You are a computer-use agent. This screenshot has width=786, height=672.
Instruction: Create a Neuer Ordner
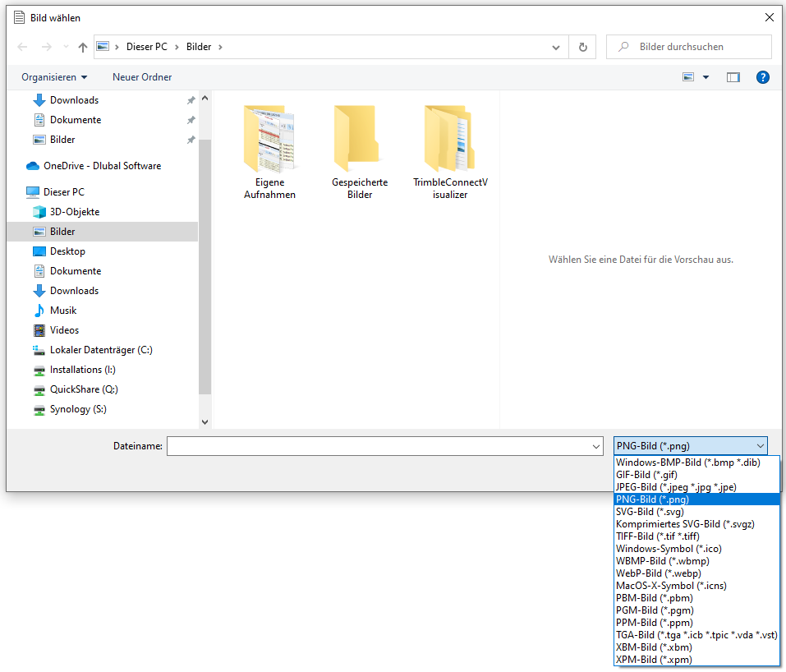pos(142,77)
